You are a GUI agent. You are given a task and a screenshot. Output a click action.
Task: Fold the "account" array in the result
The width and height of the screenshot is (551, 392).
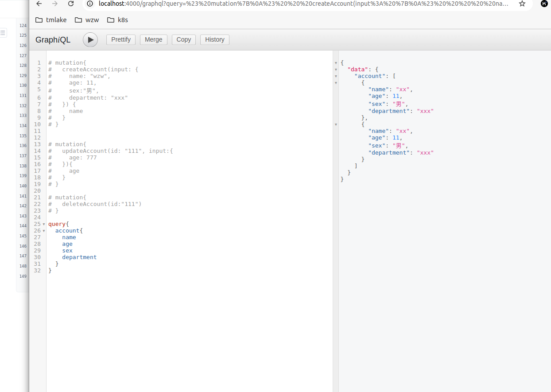(336, 76)
